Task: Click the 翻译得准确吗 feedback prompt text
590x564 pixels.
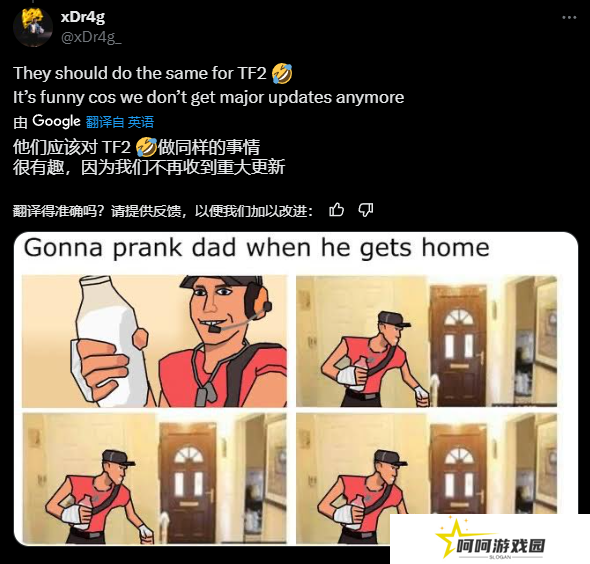Action: click(163, 211)
